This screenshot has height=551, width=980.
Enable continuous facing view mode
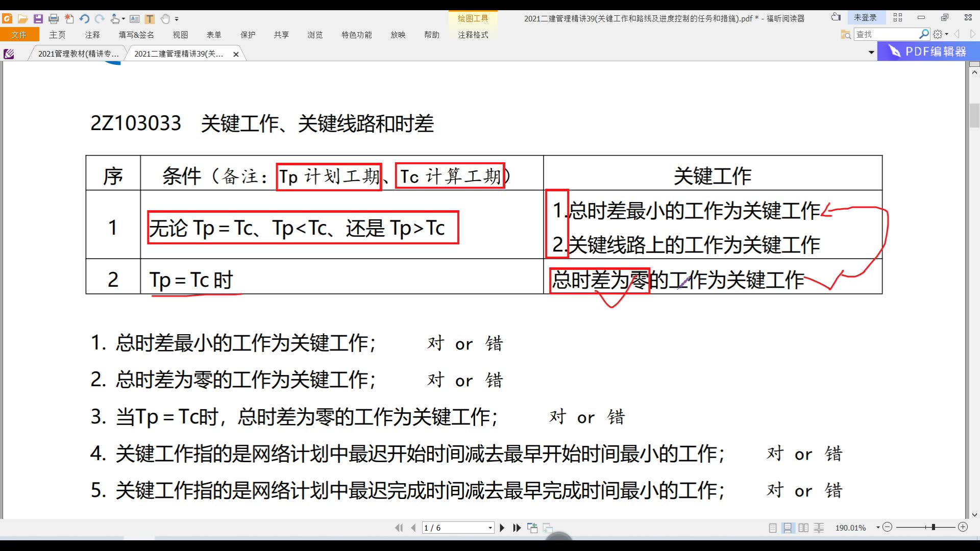[x=819, y=528]
